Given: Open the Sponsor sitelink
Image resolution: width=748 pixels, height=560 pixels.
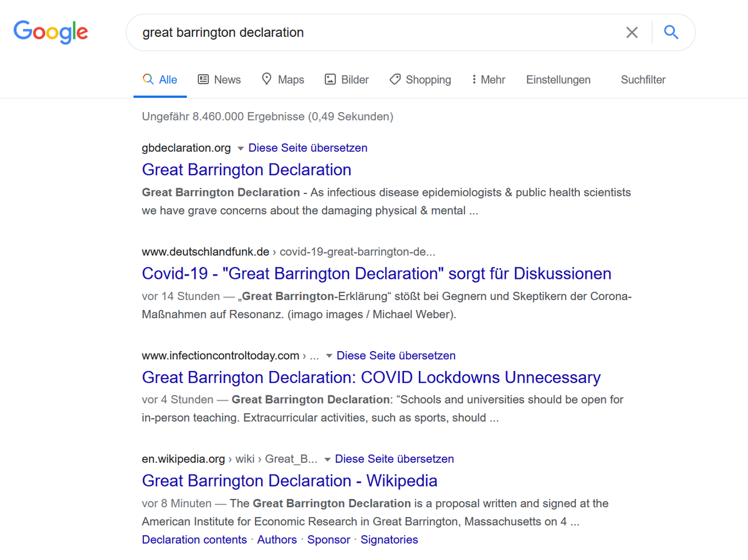Looking at the screenshot, I should 328,539.
